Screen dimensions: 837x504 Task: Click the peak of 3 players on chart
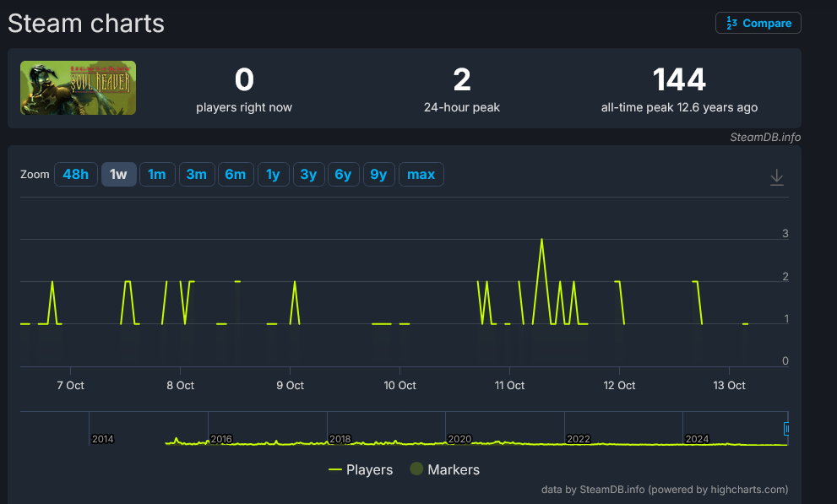[x=541, y=239]
